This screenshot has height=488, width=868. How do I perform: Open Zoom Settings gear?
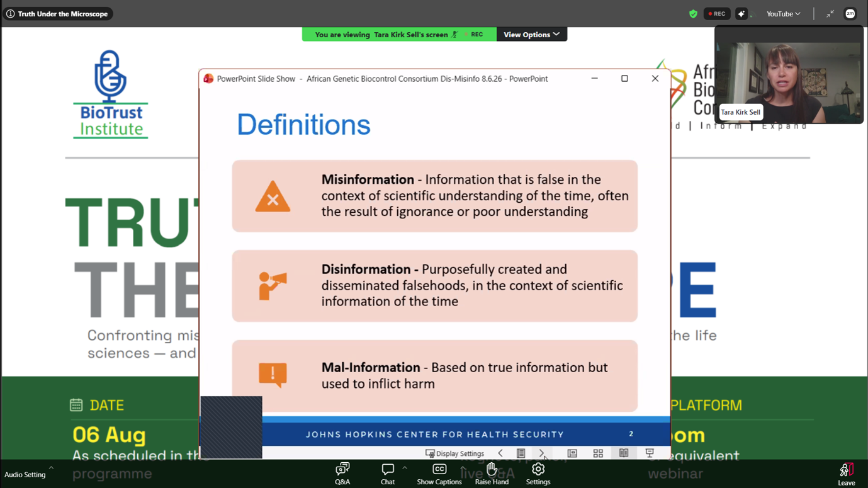point(538,474)
